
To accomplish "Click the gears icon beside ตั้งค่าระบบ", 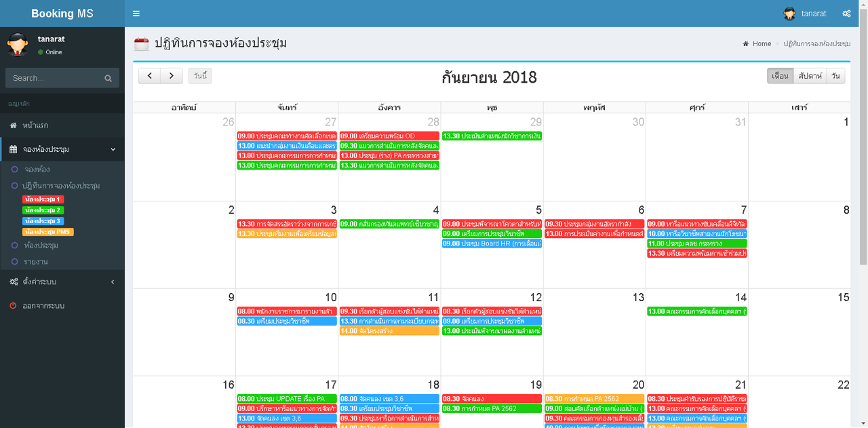I will (14, 281).
